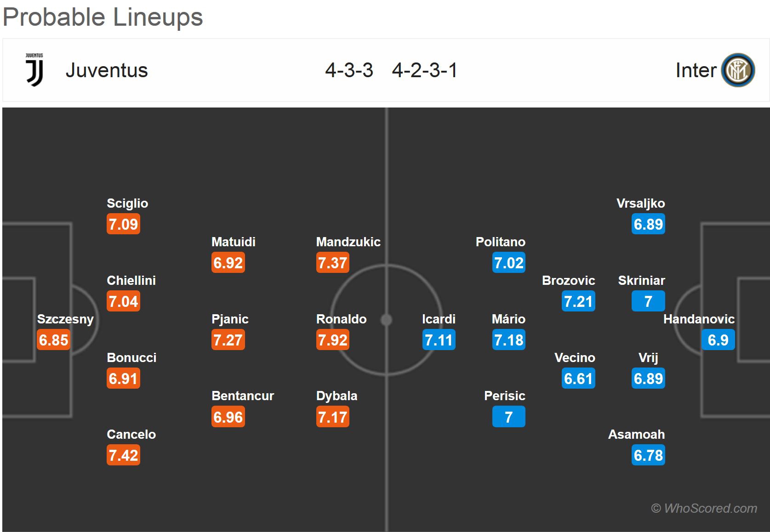770x532 pixels.
Task: Select Pjanic's player name
Action: click(x=230, y=319)
